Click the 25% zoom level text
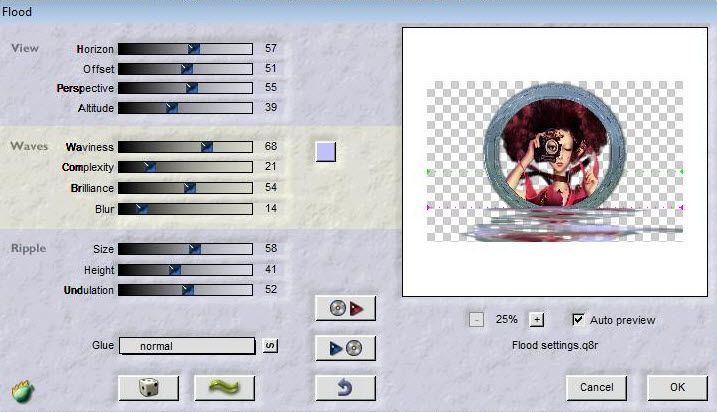 [506, 319]
